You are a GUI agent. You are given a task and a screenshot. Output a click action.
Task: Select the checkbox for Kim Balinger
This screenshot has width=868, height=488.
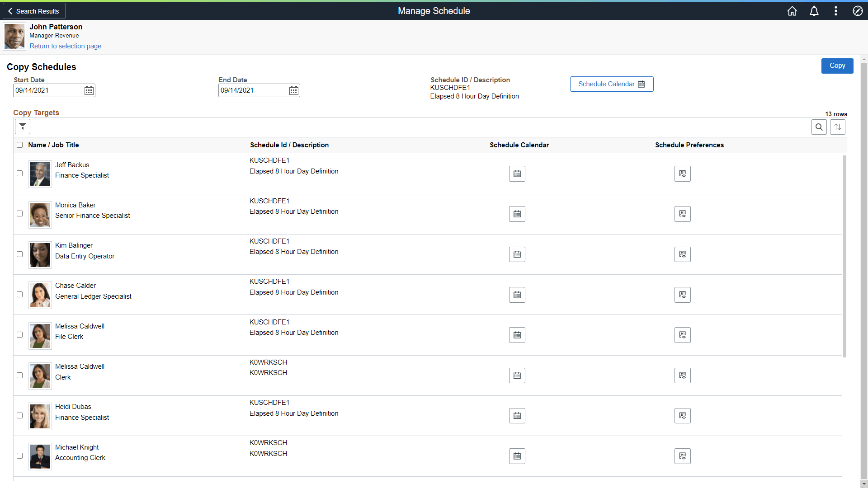(x=19, y=254)
